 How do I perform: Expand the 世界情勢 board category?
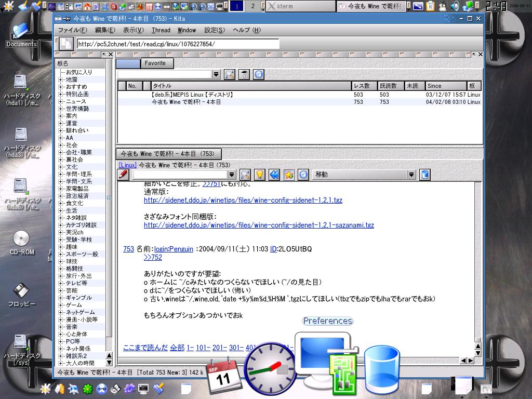(x=60, y=109)
